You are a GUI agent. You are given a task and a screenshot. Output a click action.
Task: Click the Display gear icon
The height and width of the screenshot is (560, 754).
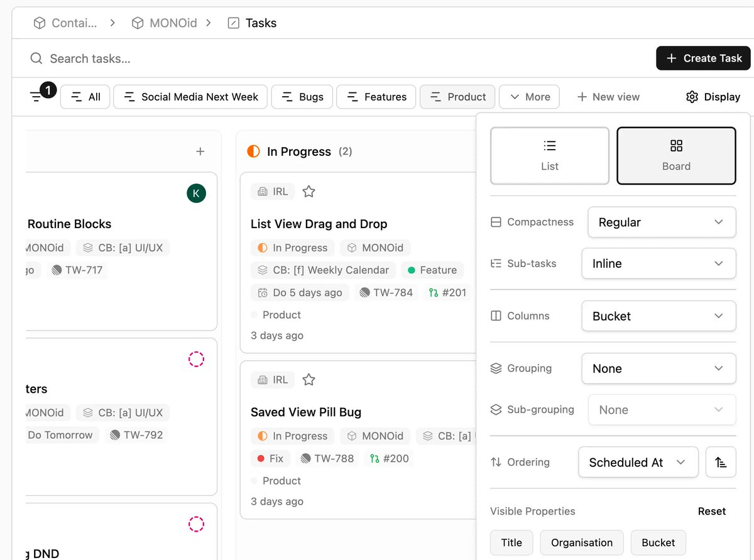(x=692, y=97)
